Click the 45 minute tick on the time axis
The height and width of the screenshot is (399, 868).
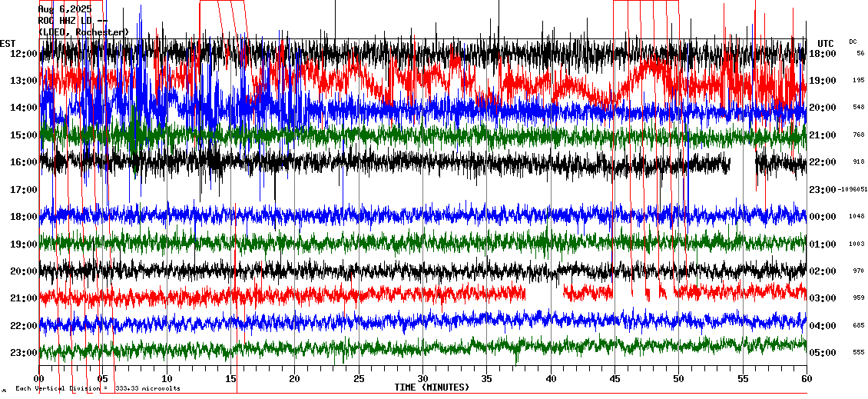[x=615, y=379]
